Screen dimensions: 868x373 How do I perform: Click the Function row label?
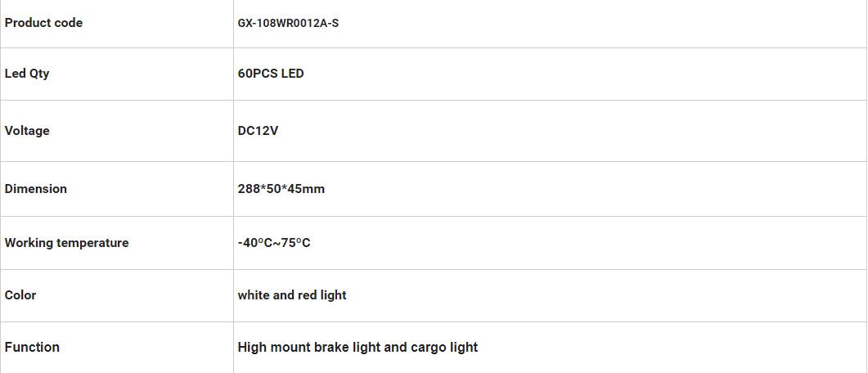pyautogui.click(x=32, y=348)
